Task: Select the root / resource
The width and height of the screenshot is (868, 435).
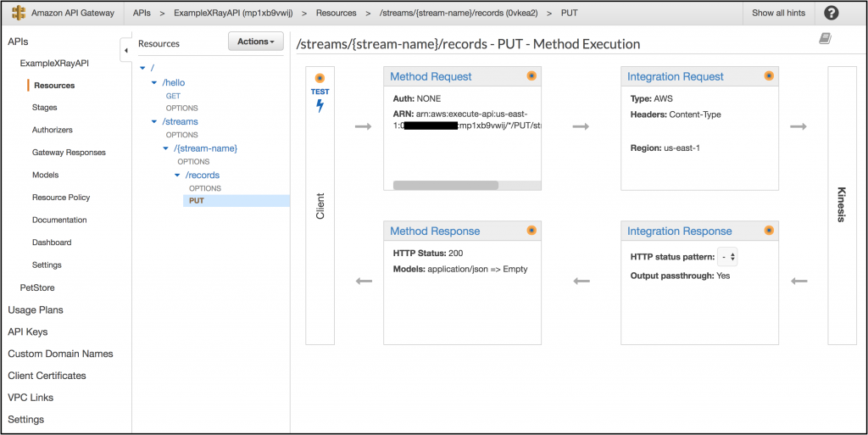Action: tap(153, 68)
